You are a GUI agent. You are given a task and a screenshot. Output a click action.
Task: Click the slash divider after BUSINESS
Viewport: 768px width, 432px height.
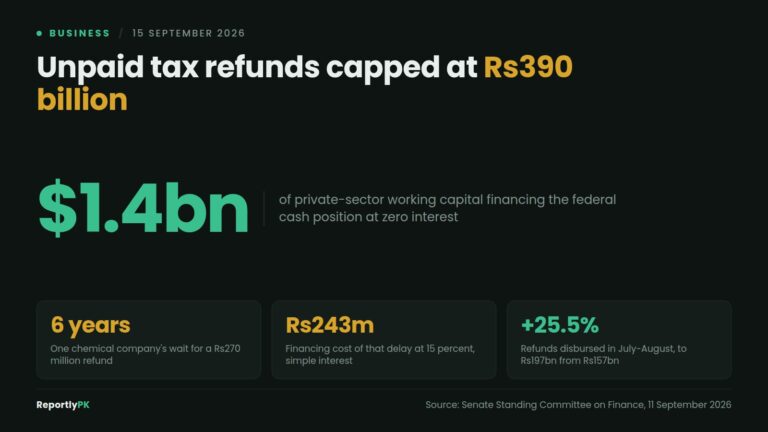tap(120, 33)
